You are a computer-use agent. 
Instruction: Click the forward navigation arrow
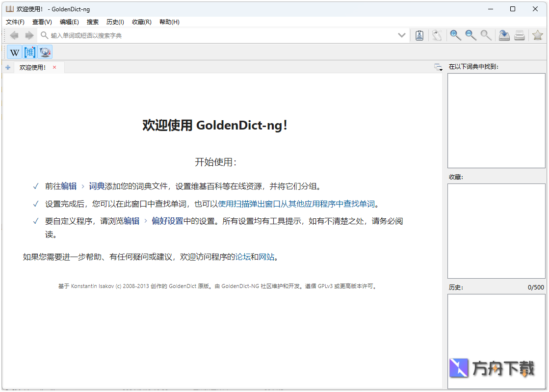(x=29, y=35)
